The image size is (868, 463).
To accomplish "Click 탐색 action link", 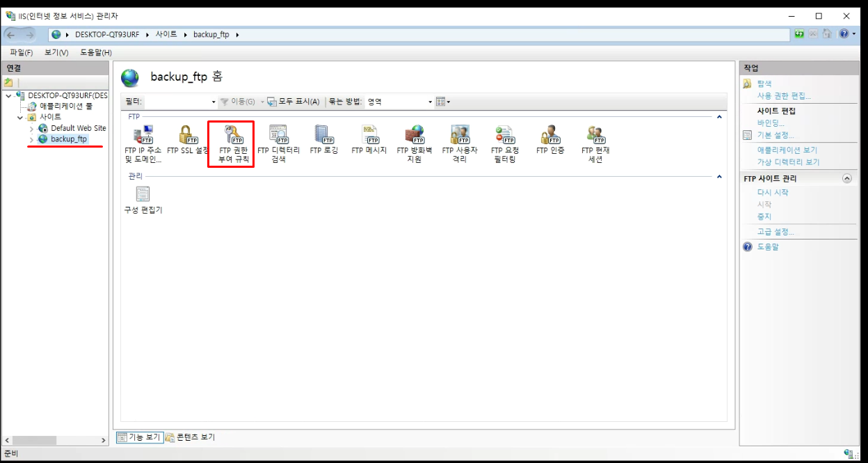I will point(764,84).
